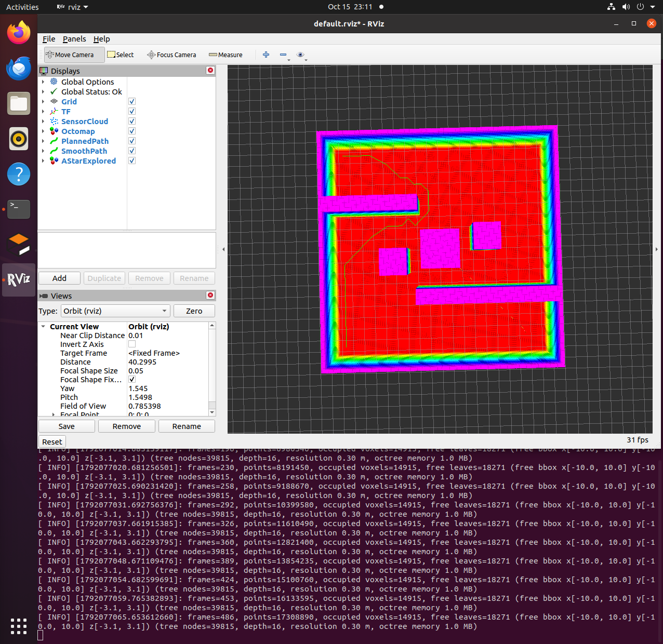Open the File menu
The image size is (663, 644).
click(x=49, y=39)
